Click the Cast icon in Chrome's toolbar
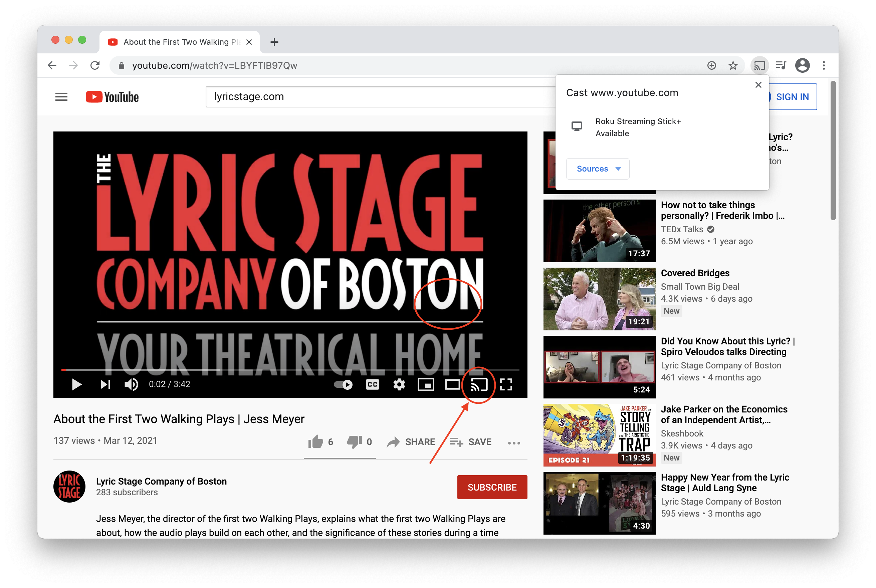The image size is (876, 588). coord(759,65)
